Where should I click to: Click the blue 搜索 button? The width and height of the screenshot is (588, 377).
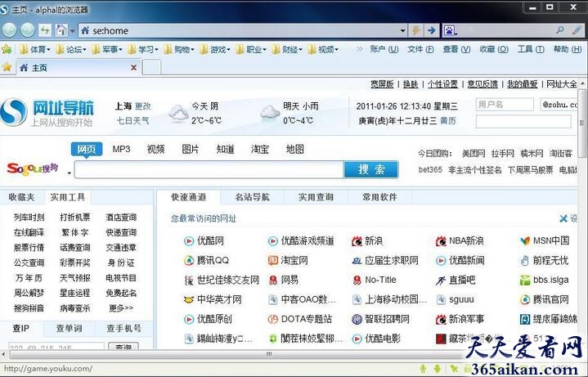tap(371, 169)
